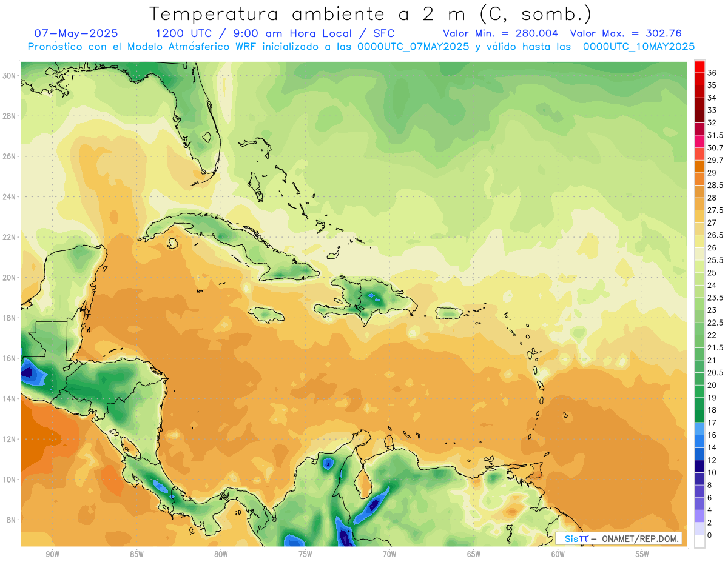Click the '28.5' value on the color scale
The width and height of the screenshot is (728, 562).
tap(715, 185)
